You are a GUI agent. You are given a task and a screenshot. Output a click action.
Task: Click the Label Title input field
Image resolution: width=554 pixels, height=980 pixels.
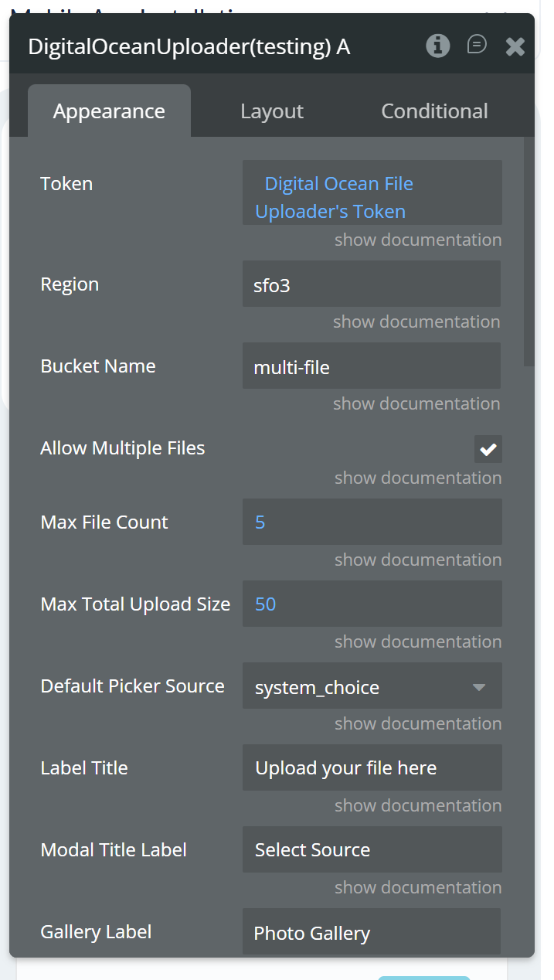372,767
